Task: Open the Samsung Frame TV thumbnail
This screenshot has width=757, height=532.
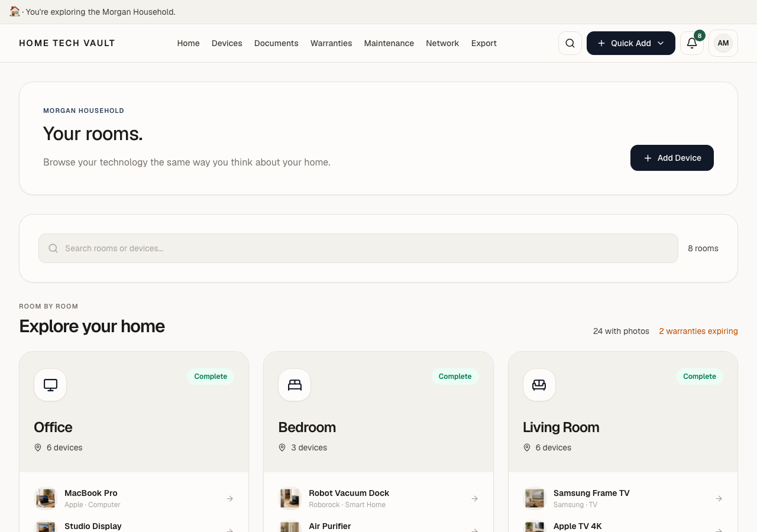Action: click(535, 498)
